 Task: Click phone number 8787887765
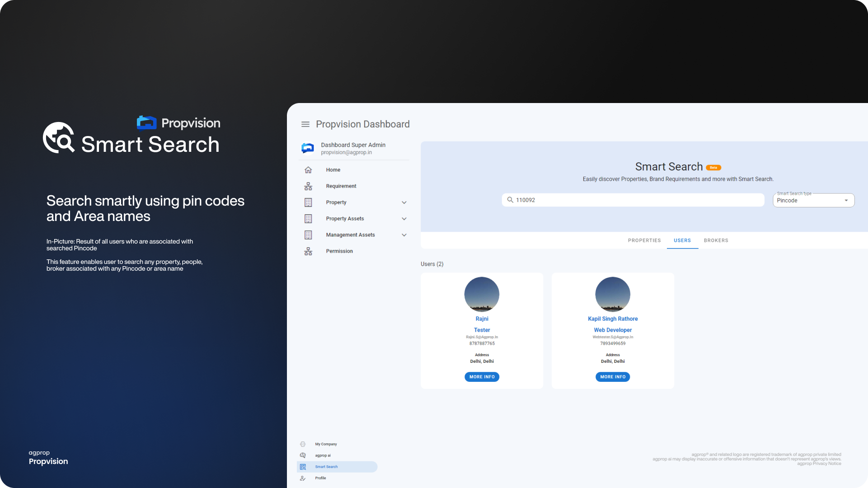tap(482, 343)
